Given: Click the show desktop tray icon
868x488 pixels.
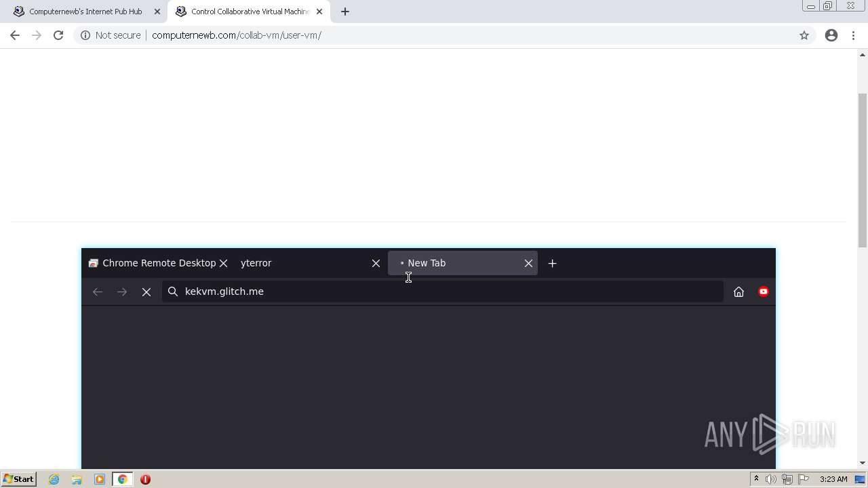Looking at the screenshot, I should pos(861,479).
